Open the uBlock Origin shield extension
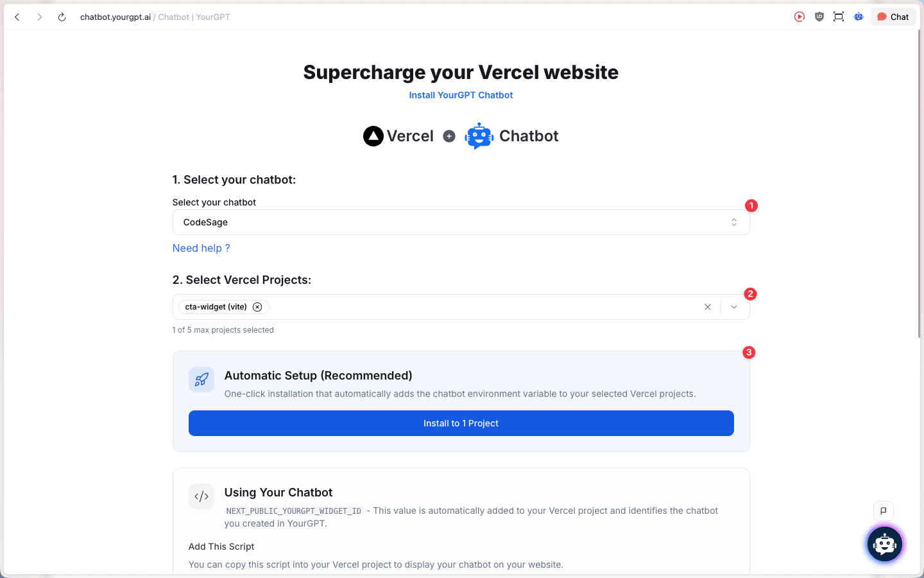 click(x=819, y=17)
